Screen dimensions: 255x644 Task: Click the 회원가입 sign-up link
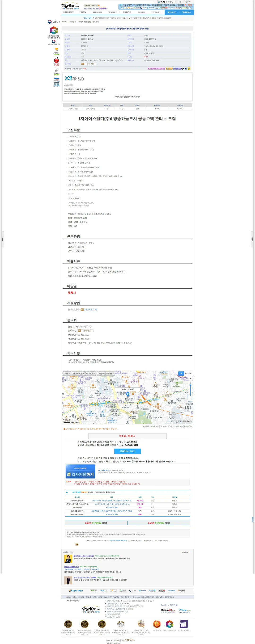(x=171, y=2)
